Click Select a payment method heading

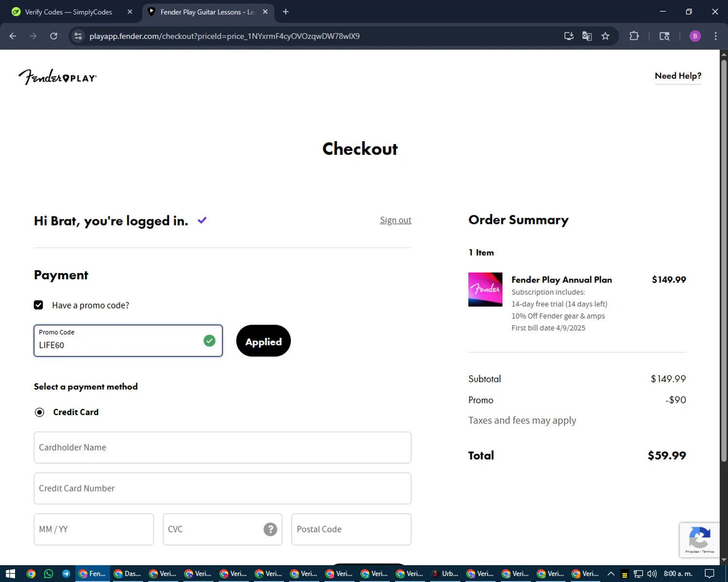click(86, 387)
